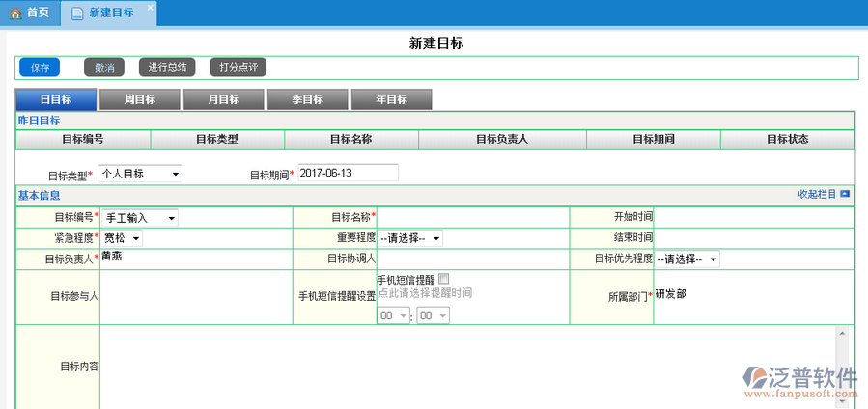Open the 重要程度 dropdown
Viewport: 868px width, 409px height.
click(x=410, y=237)
